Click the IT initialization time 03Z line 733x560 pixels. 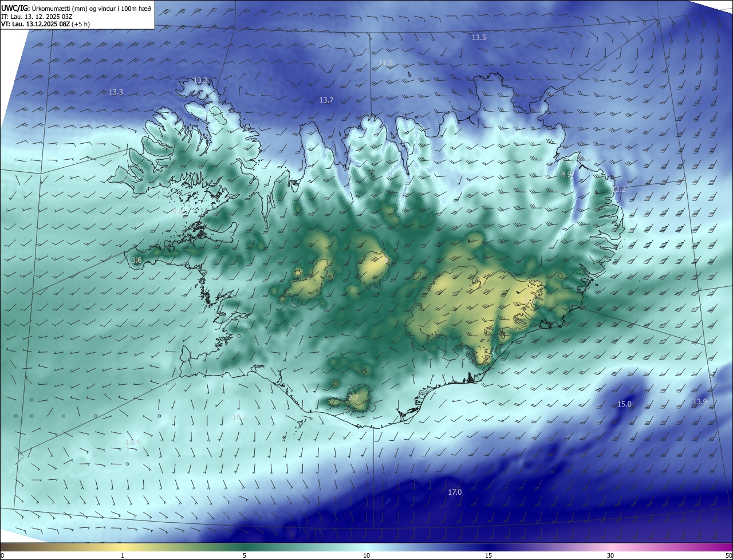(x=37, y=17)
